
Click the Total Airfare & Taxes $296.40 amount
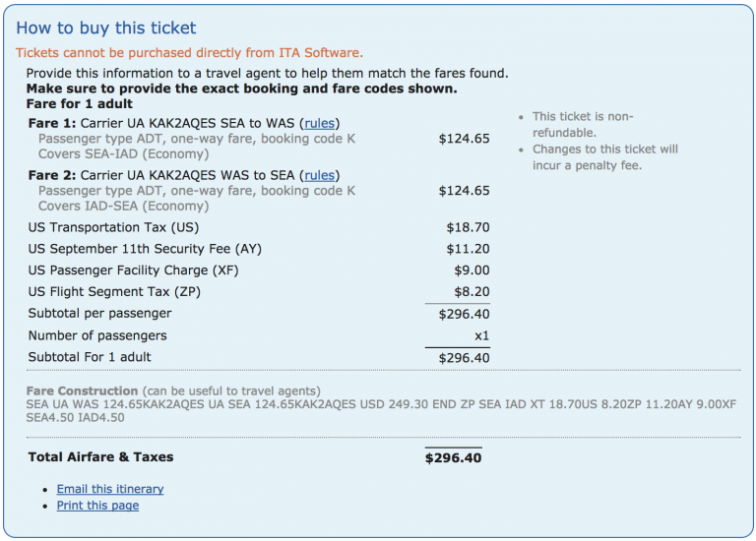453,457
